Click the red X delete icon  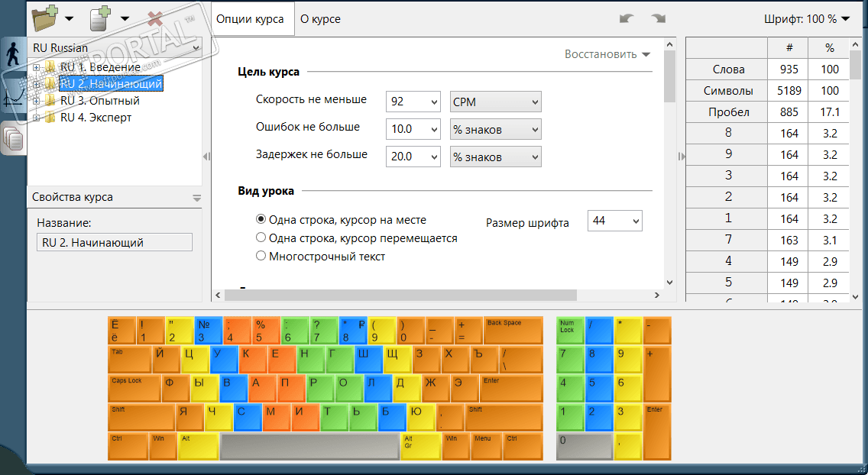click(x=155, y=18)
